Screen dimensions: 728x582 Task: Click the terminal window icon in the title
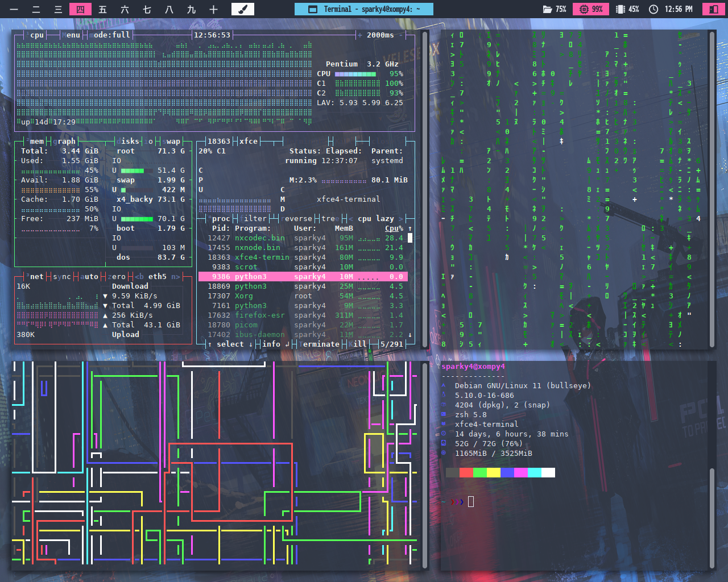[x=312, y=9]
